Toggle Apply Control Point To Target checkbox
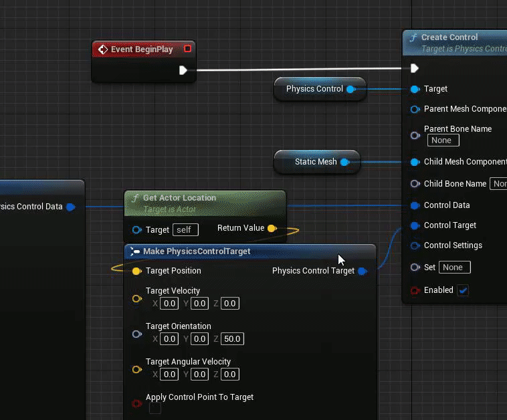 click(155, 408)
